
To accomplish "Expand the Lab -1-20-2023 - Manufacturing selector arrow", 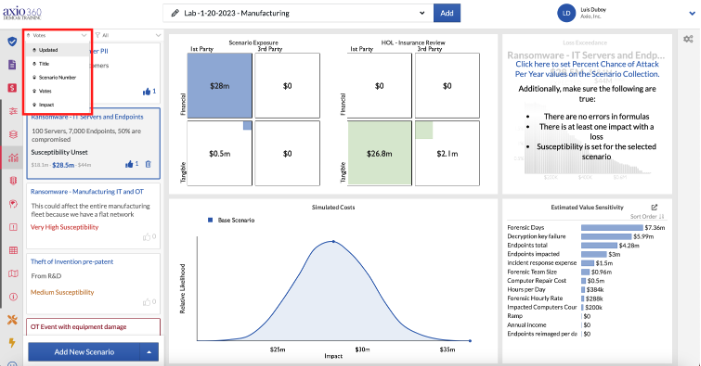I will tap(422, 13).
